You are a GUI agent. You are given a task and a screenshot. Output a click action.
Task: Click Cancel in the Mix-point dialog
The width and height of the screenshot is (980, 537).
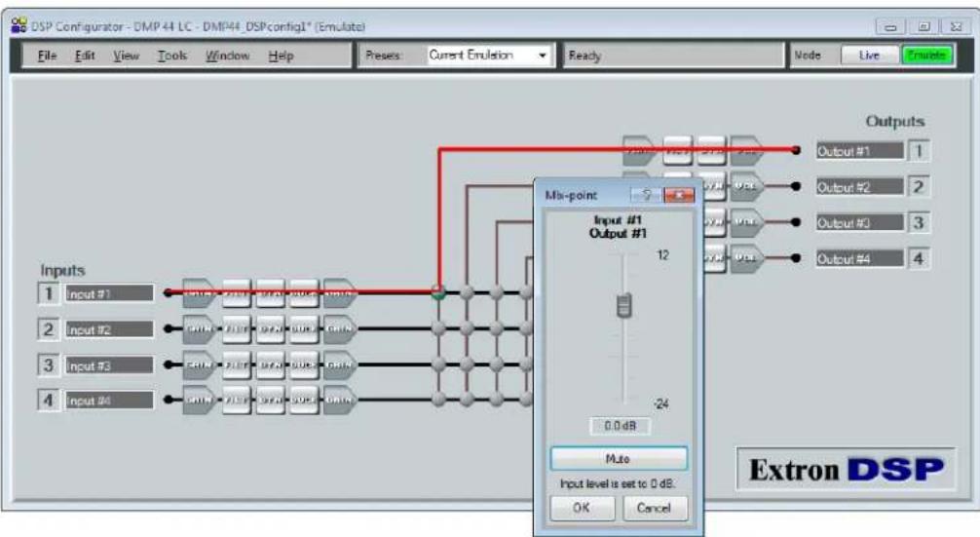pyautogui.click(x=654, y=508)
